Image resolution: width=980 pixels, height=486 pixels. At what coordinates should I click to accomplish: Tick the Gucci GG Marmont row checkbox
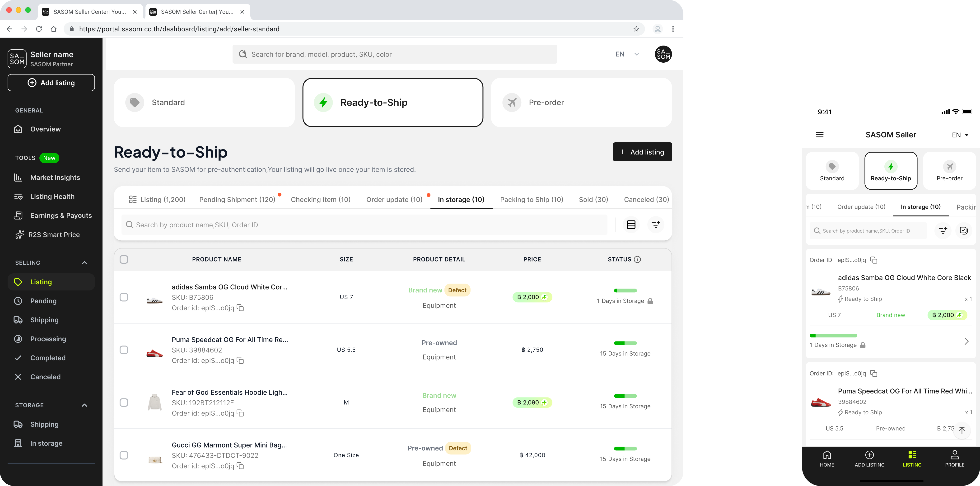[x=124, y=455]
